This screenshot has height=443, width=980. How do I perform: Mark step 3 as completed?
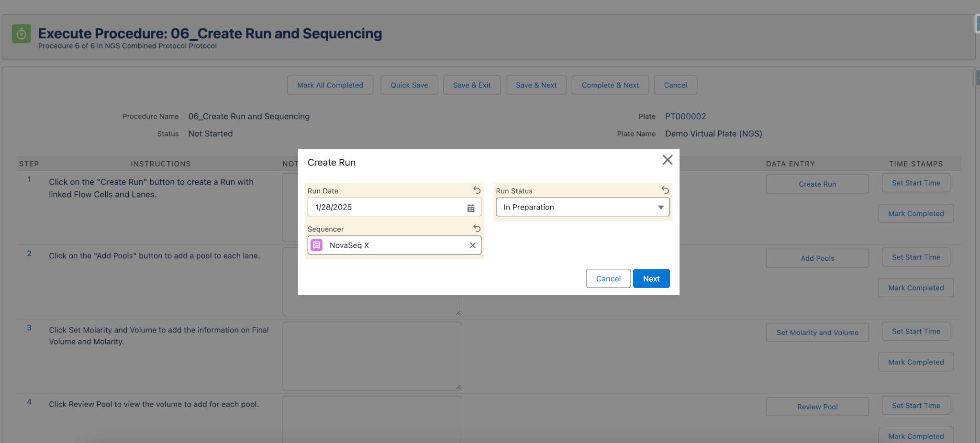pos(916,362)
